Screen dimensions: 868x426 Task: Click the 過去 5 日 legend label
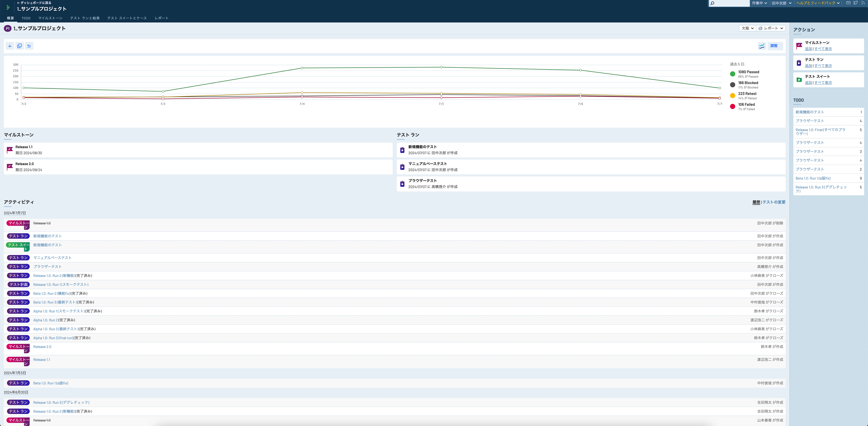coord(738,64)
